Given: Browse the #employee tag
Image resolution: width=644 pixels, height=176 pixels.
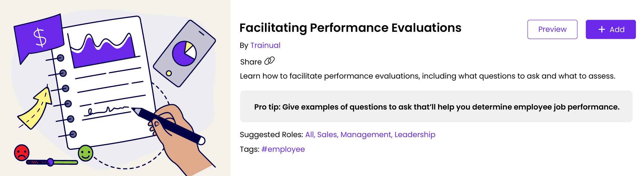Looking at the screenshot, I should (x=283, y=150).
